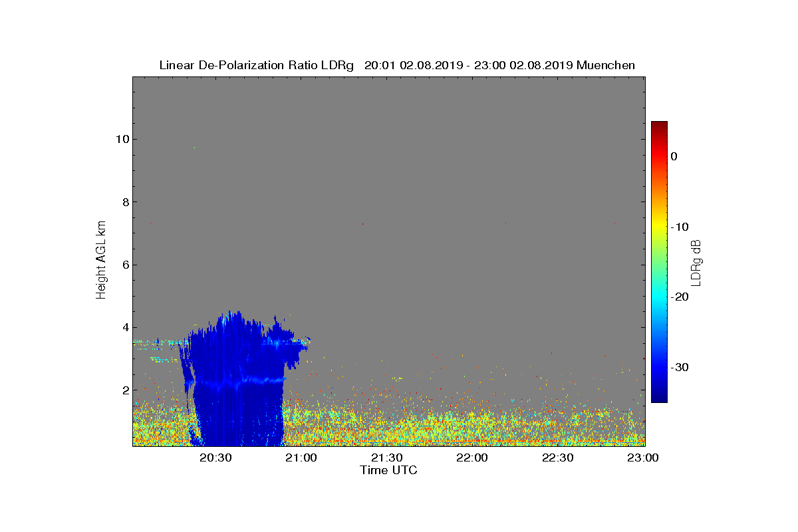
Task: Click the colorbar tick label -20
Action: pos(680,297)
